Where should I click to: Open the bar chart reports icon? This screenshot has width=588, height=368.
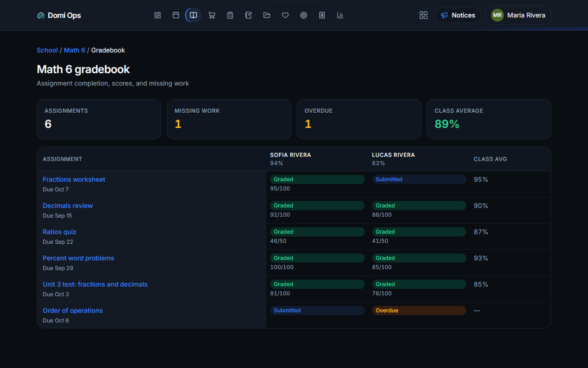click(x=340, y=15)
